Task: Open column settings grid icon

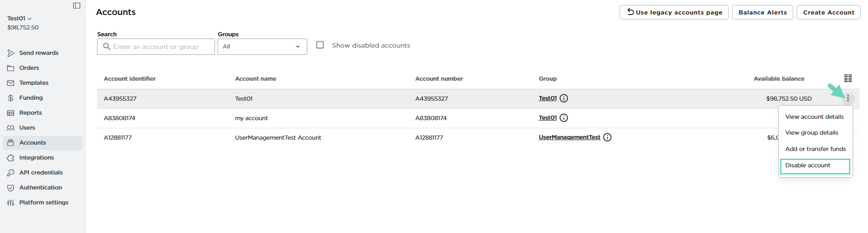Action: point(848,78)
